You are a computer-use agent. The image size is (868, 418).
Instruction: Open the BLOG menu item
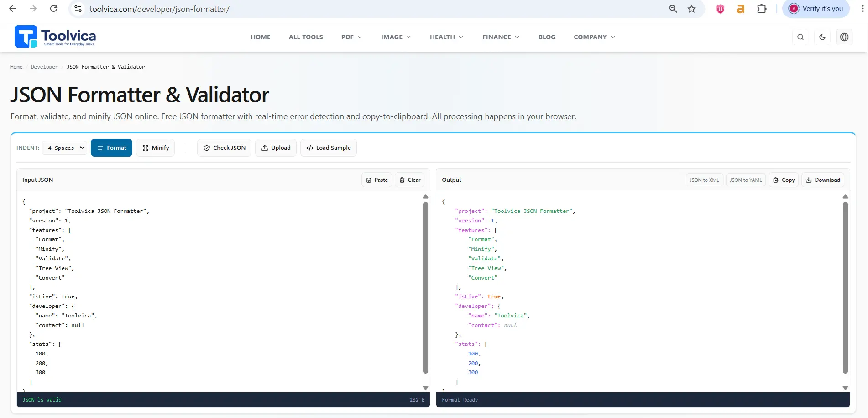547,37
